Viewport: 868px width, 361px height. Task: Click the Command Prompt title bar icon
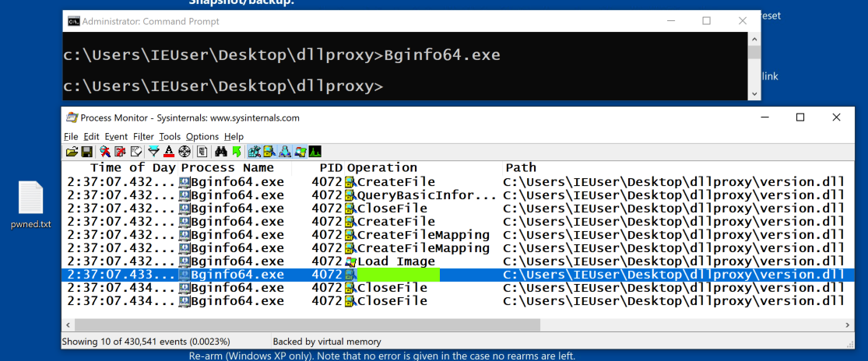pos(73,22)
